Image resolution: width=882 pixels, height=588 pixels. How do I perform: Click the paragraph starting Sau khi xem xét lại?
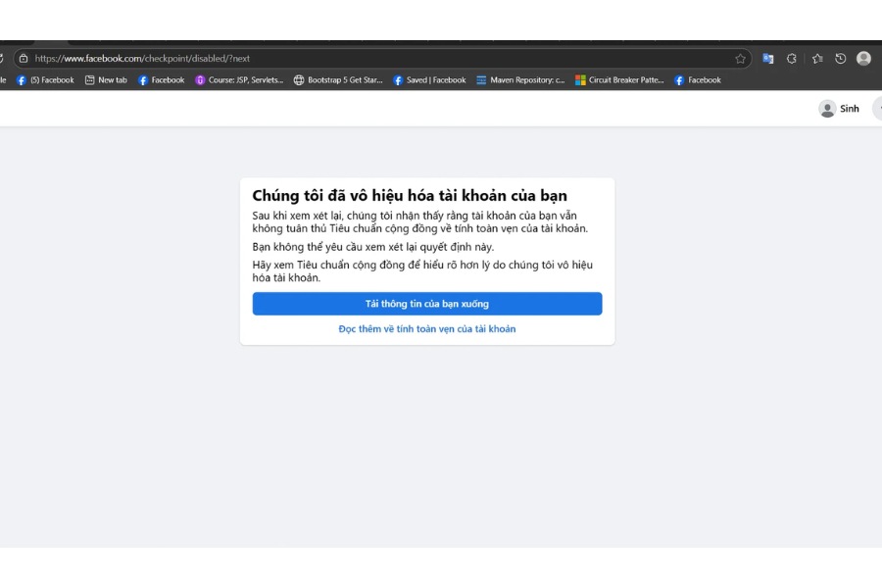pyautogui.click(x=420, y=221)
